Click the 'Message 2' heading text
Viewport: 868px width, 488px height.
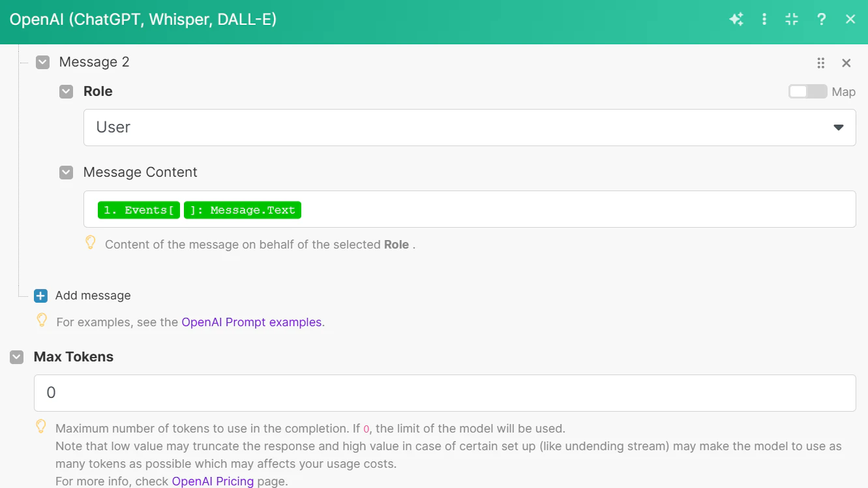[95, 62]
